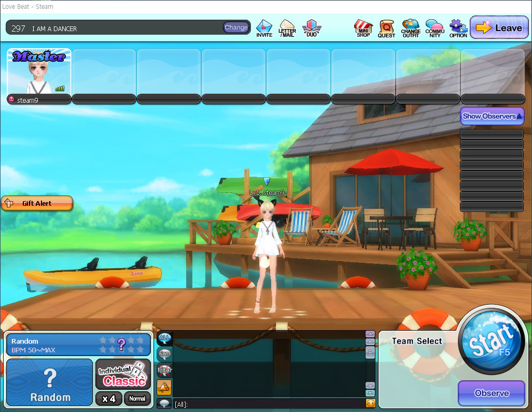Open the Letter/Mail icon

point(287,28)
